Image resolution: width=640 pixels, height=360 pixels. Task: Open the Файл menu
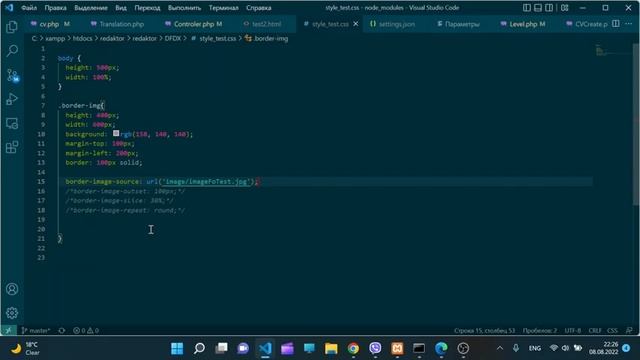[29, 8]
